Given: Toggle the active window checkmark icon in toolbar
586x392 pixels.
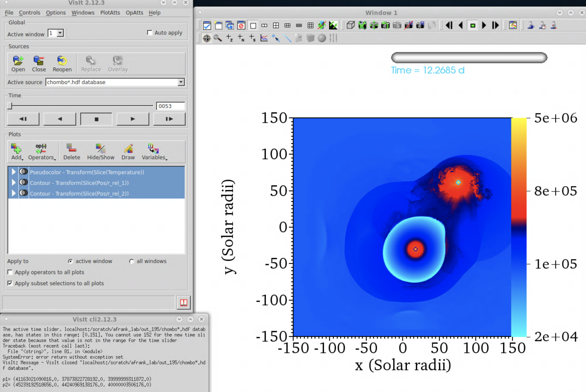Looking at the screenshot, I should coord(207,25).
